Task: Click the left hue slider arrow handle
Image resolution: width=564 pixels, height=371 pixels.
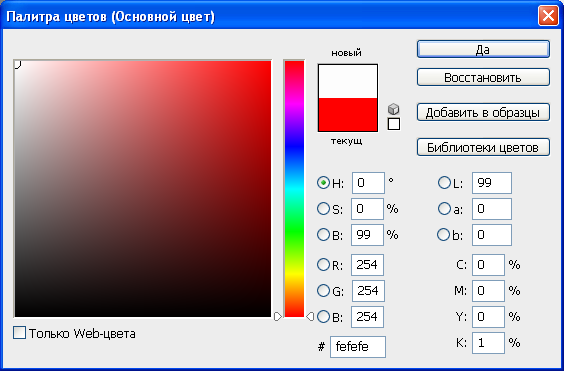Action: click(277, 316)
